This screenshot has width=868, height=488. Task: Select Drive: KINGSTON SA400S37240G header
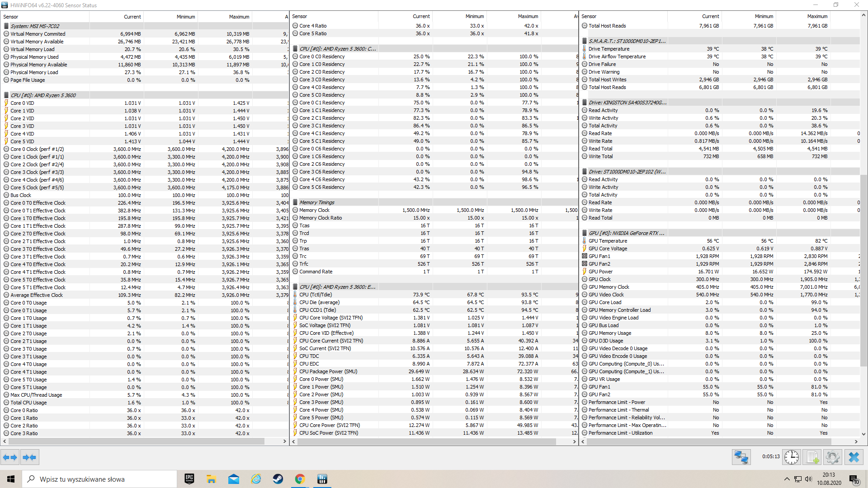coord(721,103)
